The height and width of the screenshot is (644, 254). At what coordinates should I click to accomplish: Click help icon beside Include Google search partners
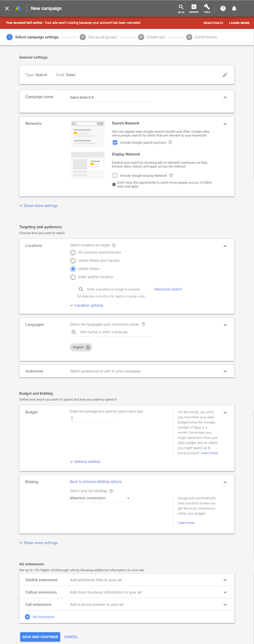[170, 142]
